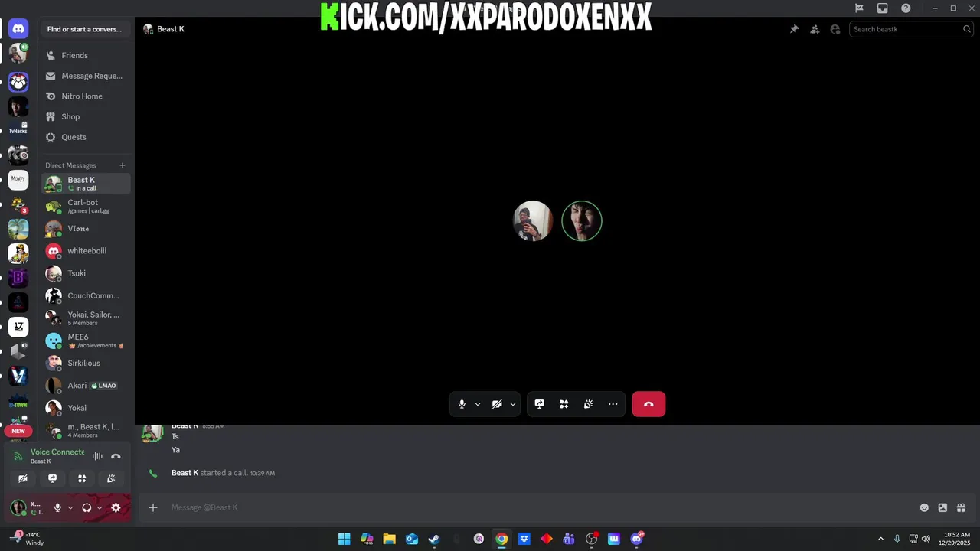Start activity from voice connected panel

82,478
